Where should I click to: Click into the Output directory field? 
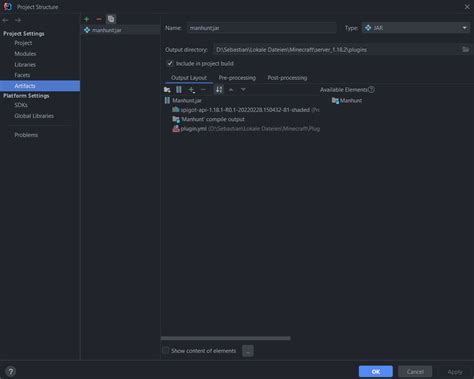click(336, 50)
